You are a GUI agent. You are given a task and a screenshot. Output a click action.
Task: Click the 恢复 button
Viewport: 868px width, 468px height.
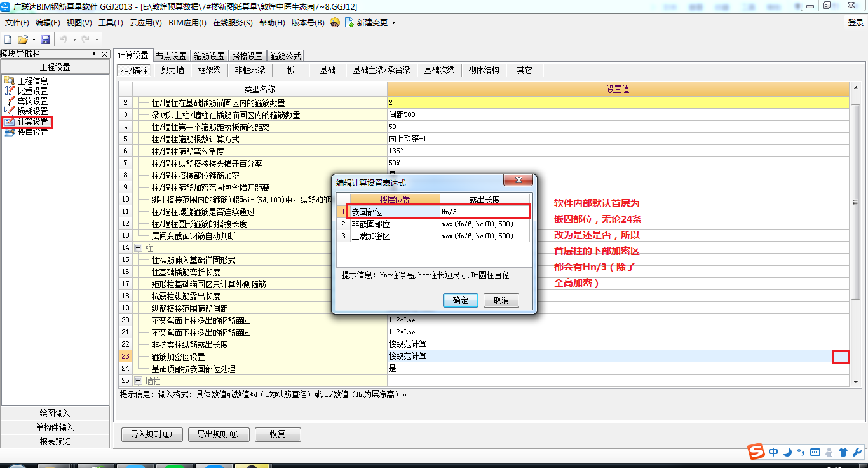tap(278, 435)
